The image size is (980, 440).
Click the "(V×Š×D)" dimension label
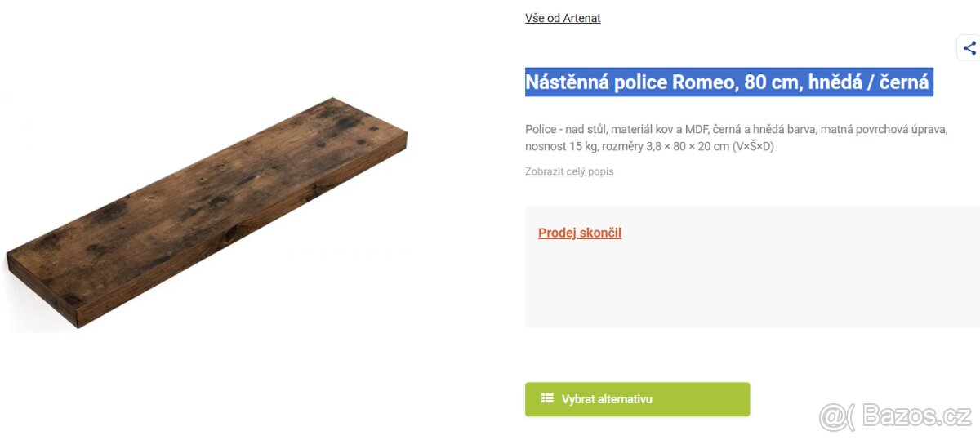coord(752,147)
